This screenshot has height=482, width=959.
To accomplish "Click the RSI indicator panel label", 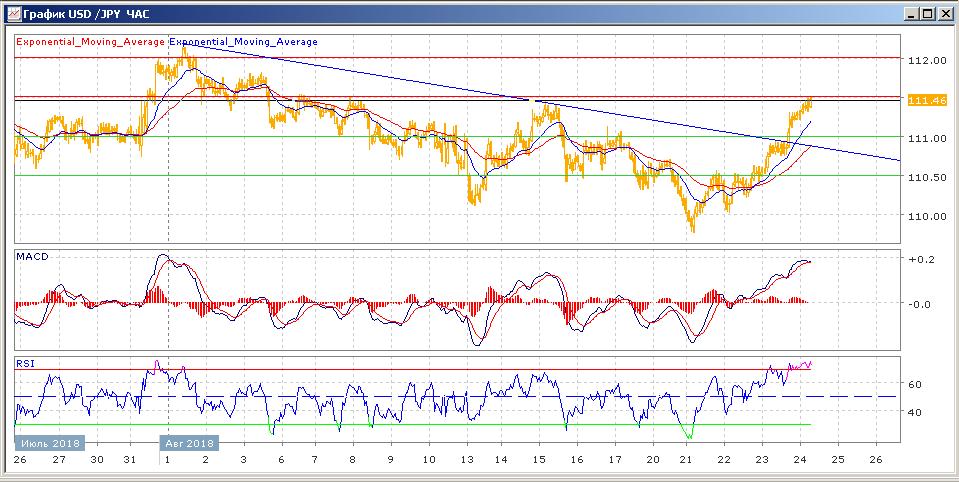I will (25, 363).
